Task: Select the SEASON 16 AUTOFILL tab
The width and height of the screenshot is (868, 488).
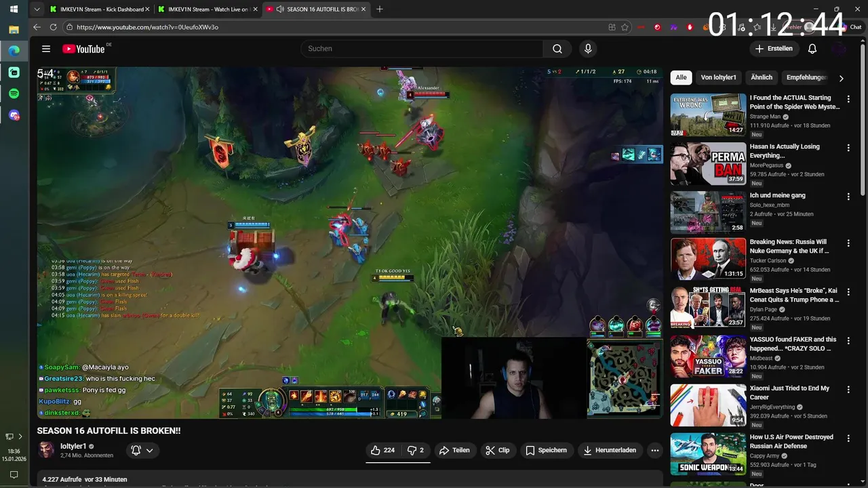Action: (x=316, y=9)
